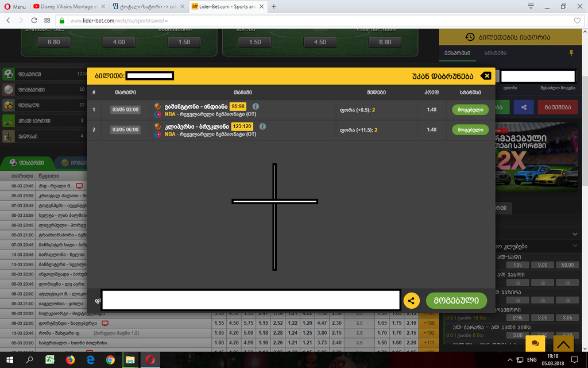Click the pin icon in bet slip tabs
This screenshot has height=368, width=588.
pos(571,53)
